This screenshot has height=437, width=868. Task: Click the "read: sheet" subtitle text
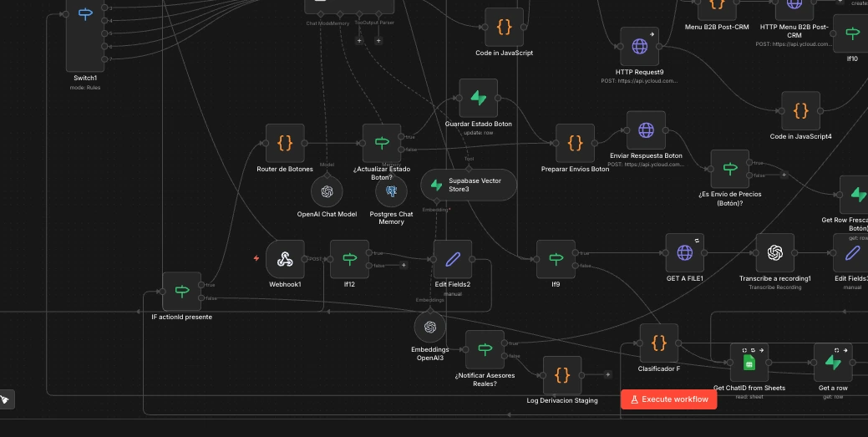tap(749, 397)
